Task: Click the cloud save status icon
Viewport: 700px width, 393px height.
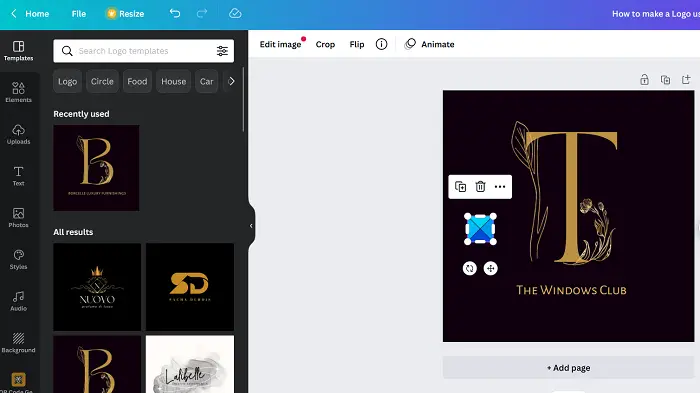Action: point(235,13)
